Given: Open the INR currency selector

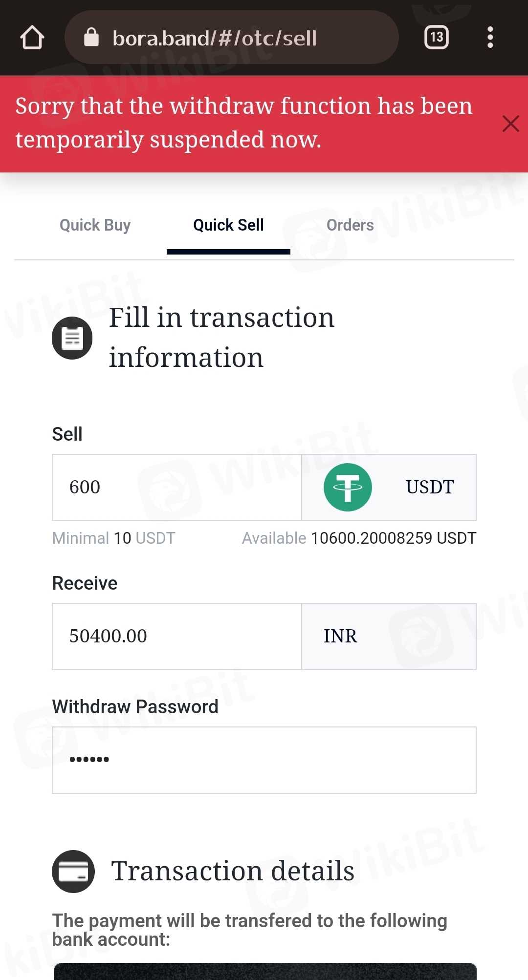Looking at the screenshot, I should [x=389, y=636].
